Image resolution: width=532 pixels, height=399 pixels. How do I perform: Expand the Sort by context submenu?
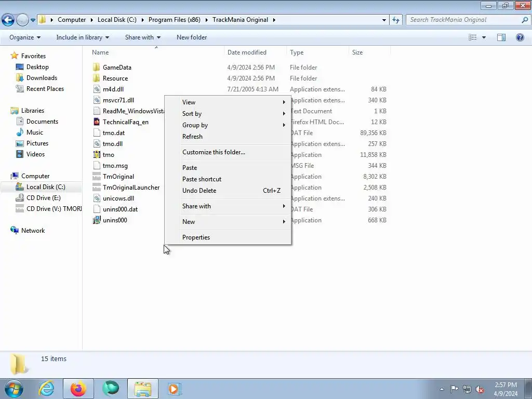click(x=234, y=114)
